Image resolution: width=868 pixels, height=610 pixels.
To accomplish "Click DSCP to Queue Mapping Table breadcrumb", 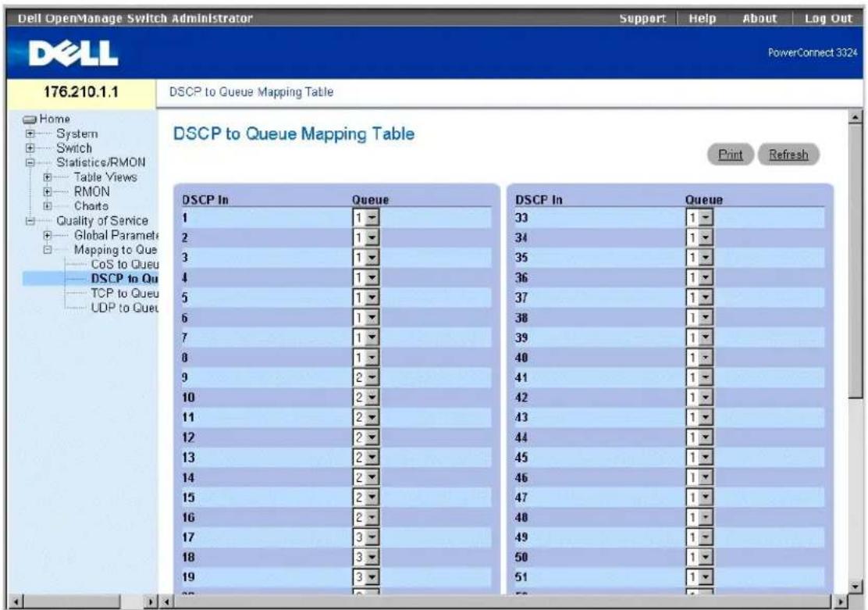I will 251,92.
